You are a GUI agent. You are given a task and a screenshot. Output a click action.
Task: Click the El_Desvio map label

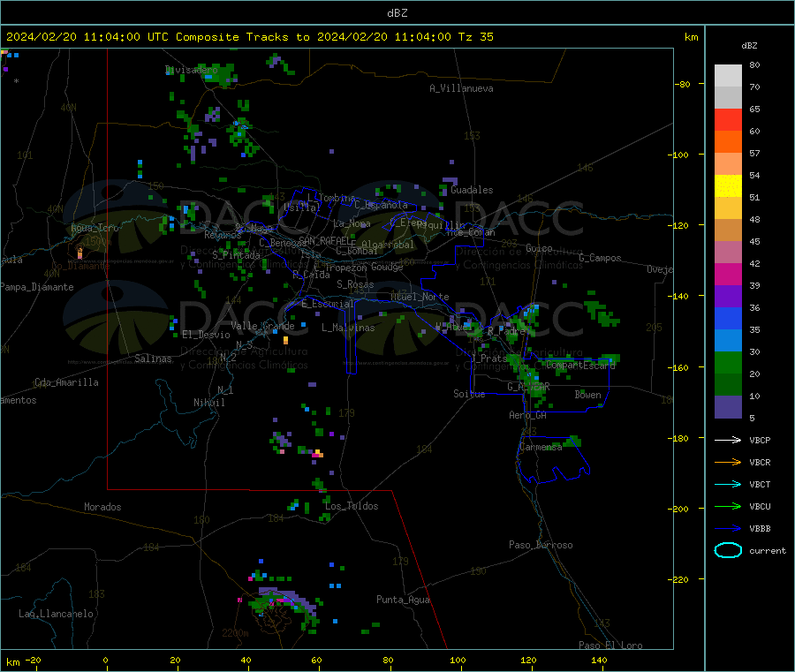point(206,335)
